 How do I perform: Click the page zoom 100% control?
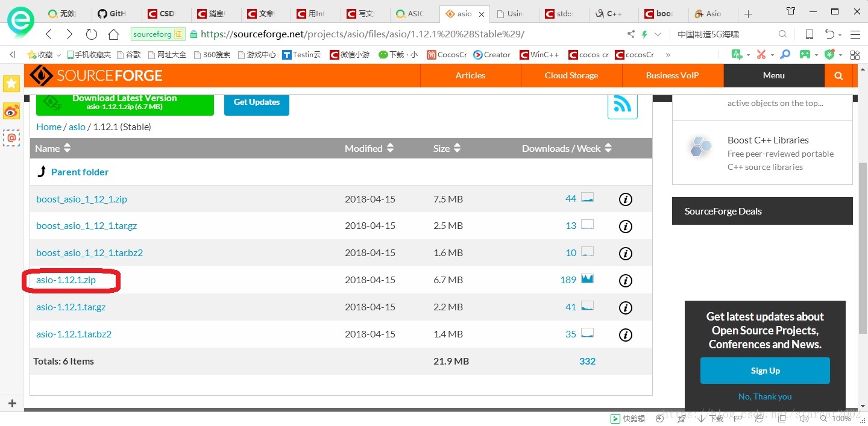click(836, 419)
